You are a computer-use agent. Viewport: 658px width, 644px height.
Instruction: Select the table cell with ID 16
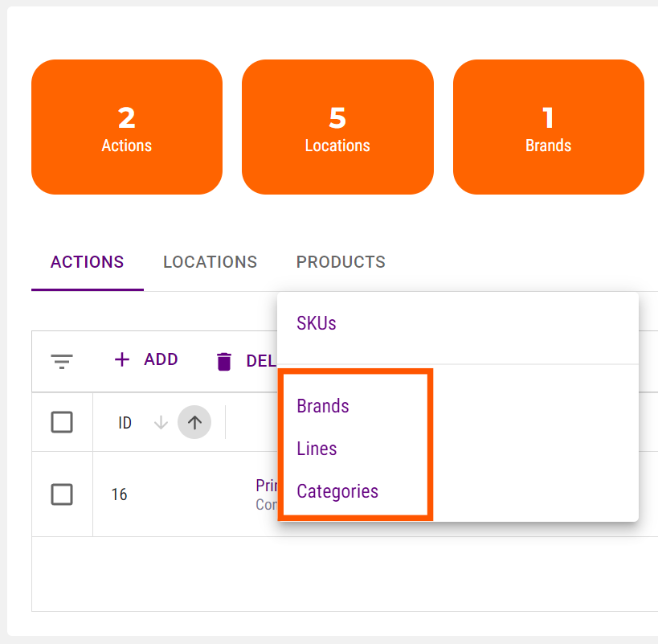(119, 494)
